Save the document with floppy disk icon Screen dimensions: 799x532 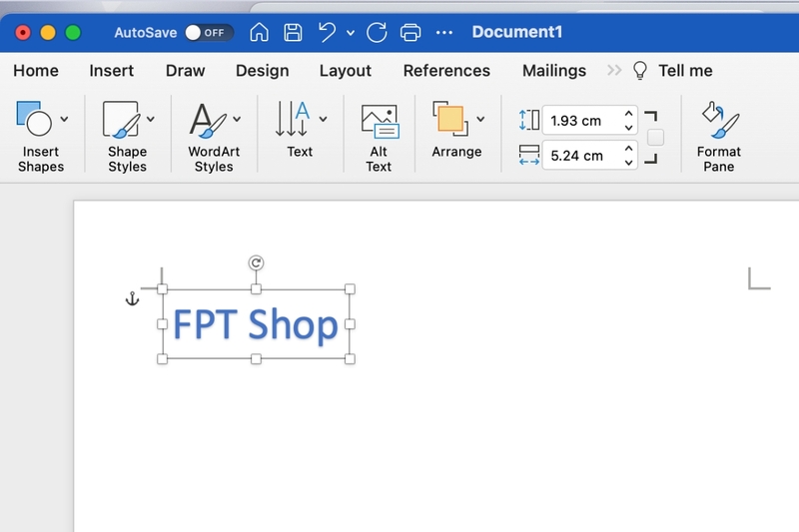(293, 32)
